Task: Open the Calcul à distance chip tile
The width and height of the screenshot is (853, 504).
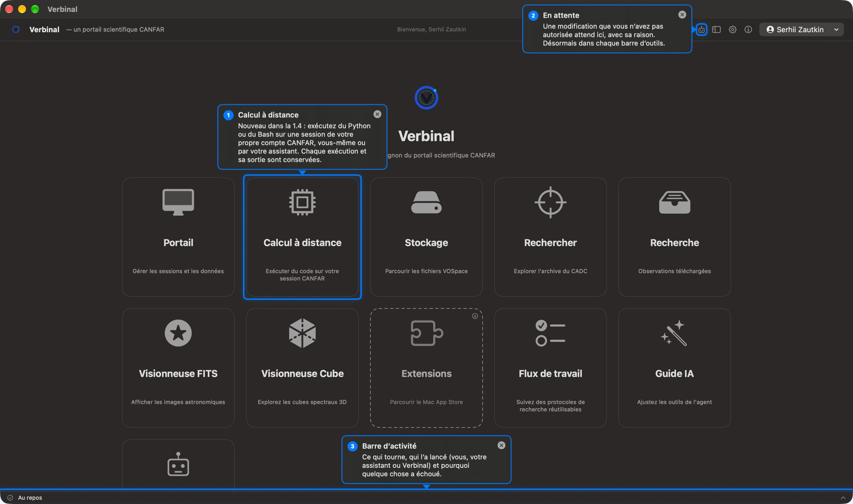Action: pyautogui.click(x=302, y=237)
